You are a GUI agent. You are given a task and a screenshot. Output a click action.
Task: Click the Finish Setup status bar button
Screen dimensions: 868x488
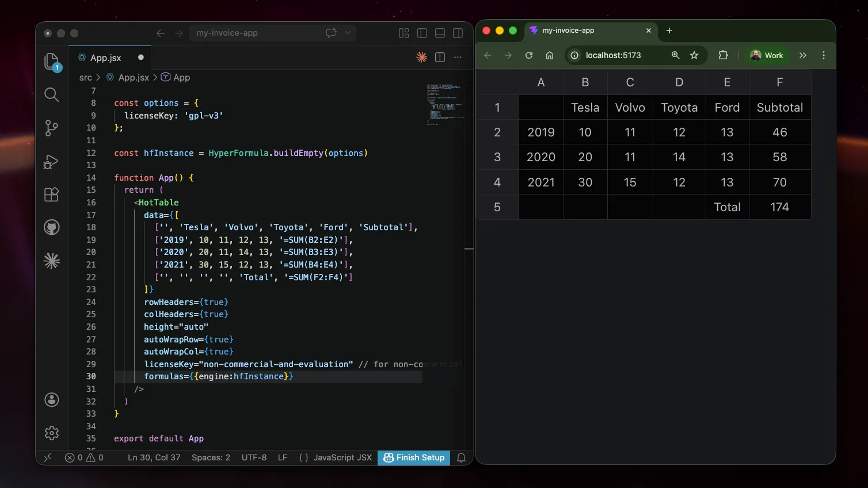coord(414,457)
